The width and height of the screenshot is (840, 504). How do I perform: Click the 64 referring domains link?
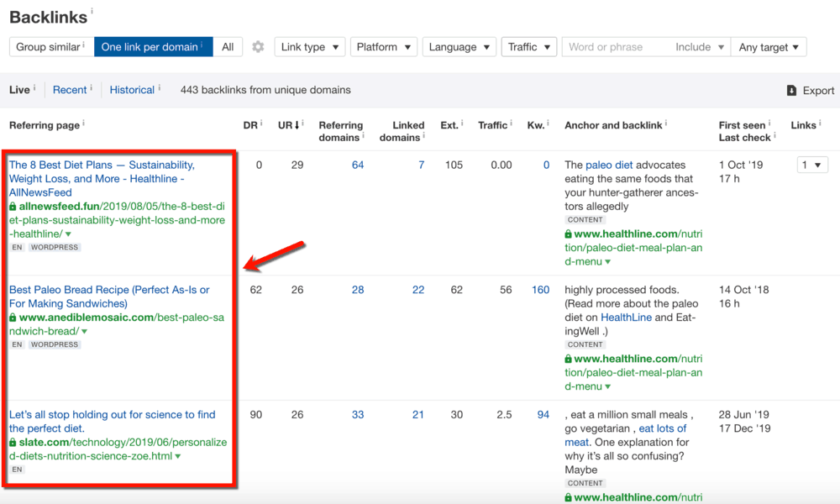[357, 165]
